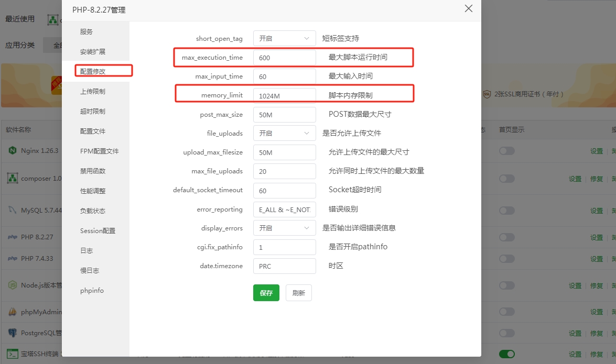
Task: Expand the file_uploads selection dropdown
Action: 284,133
